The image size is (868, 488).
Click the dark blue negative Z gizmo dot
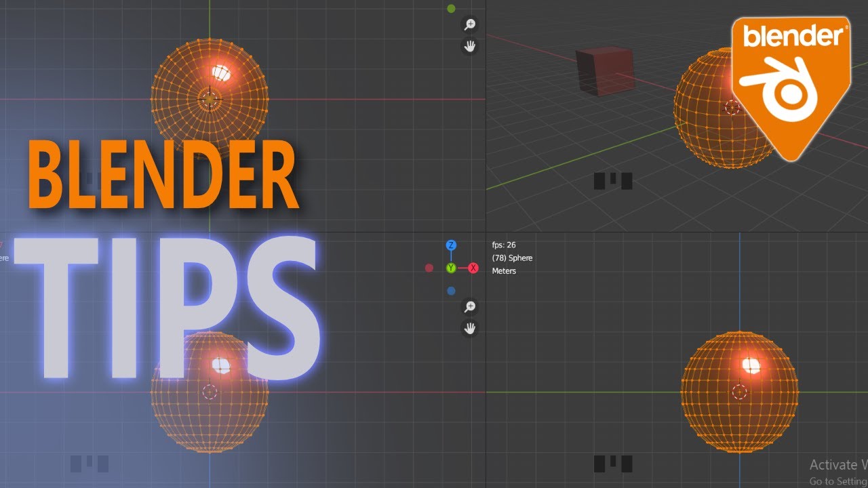(451, 291)
